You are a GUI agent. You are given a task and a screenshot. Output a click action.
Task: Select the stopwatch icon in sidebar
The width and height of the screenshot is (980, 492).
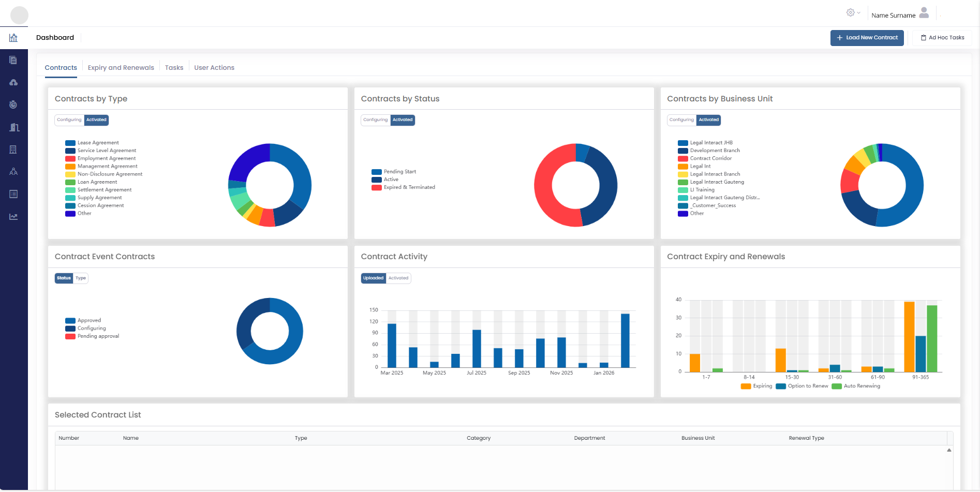point(13,105)
